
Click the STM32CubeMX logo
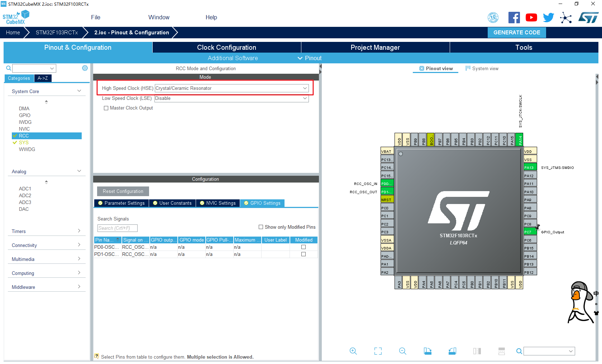coord(16,18)
